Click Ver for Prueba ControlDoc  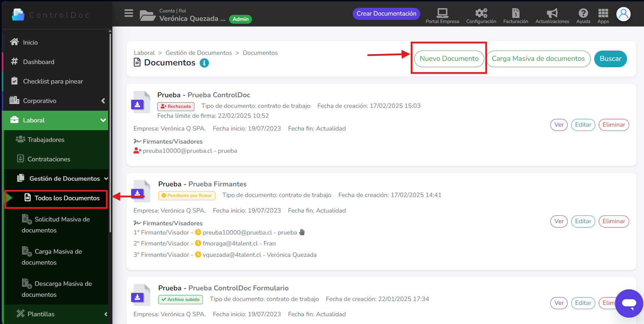(x=559, y=125)
